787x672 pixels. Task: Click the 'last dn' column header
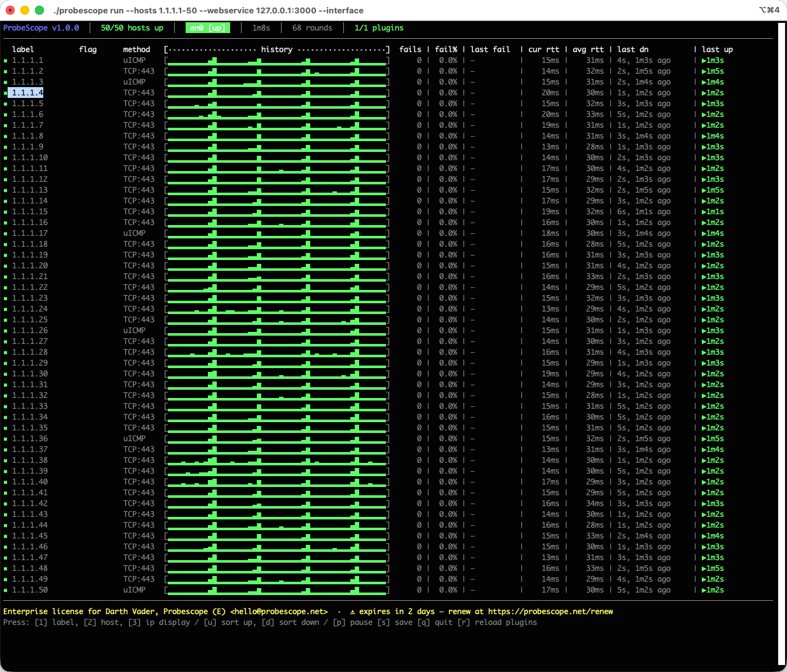(x=633, y=50)
